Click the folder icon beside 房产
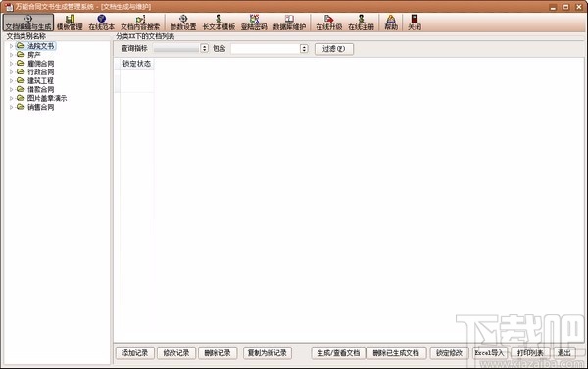Image resolution: width=588 pixels, height=369 pixels. pos(21,54)
